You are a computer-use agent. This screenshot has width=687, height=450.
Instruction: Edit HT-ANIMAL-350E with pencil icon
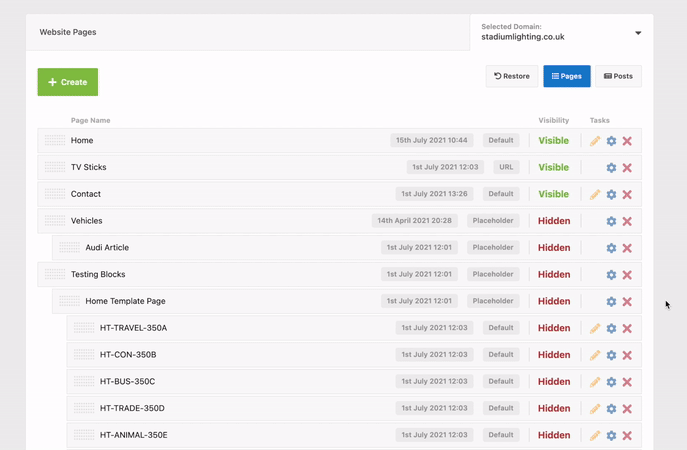coord(595,435)
